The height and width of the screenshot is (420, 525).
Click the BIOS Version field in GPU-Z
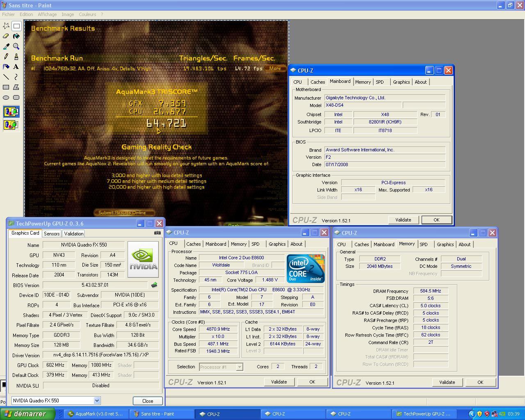tap(95, 285)
